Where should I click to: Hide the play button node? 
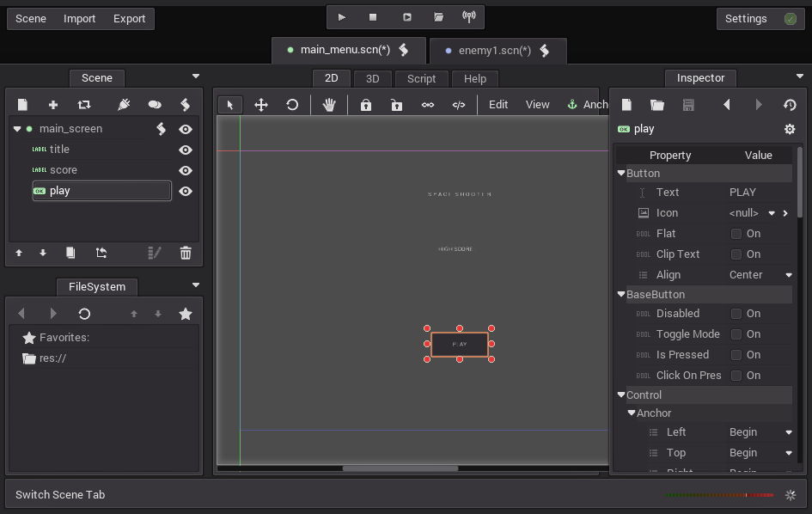pyautogui.click(x=186, y=191)
